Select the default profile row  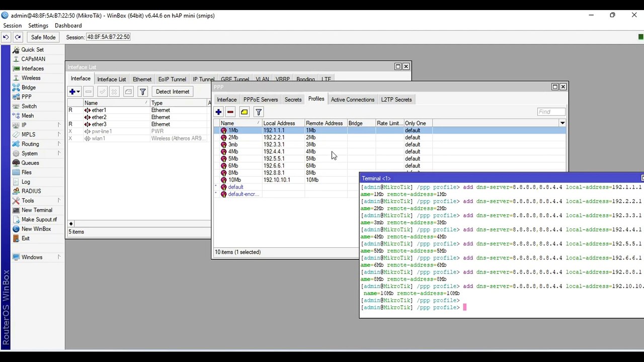tap(287, 187)
